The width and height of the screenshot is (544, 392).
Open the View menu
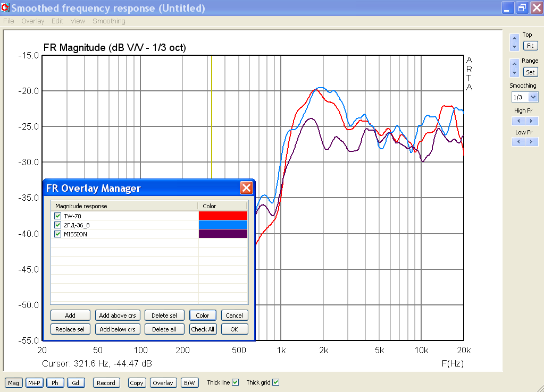78,21
